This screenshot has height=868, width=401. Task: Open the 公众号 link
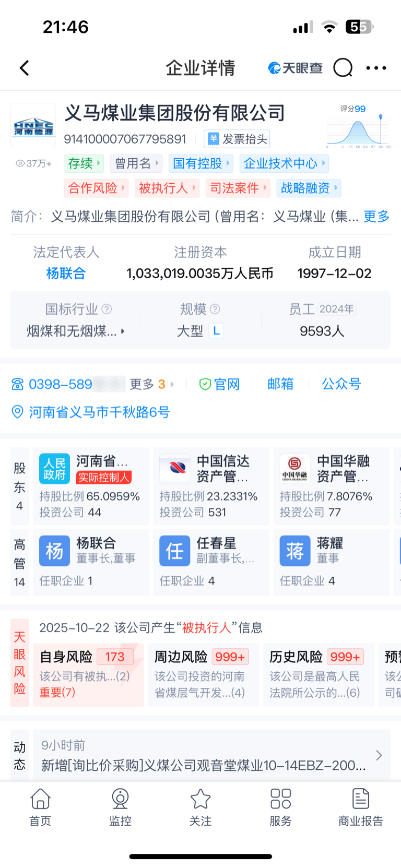click(341, 384)
